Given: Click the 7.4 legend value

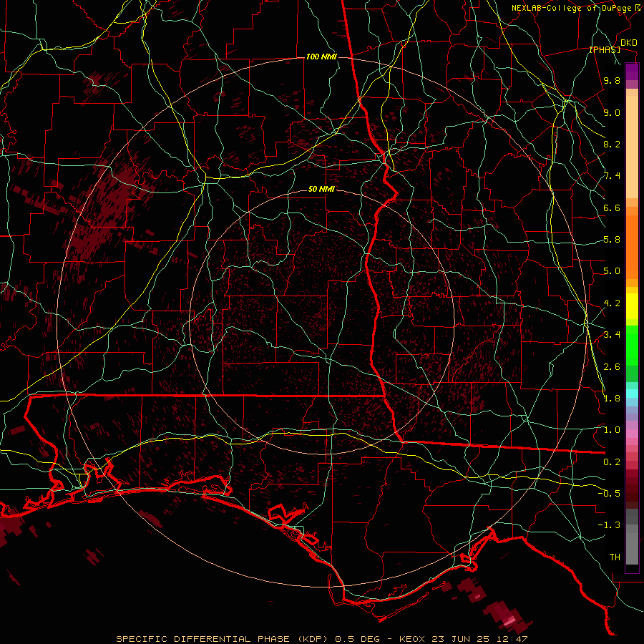Looking at the screenshot, I should click(x=612, y=176).
